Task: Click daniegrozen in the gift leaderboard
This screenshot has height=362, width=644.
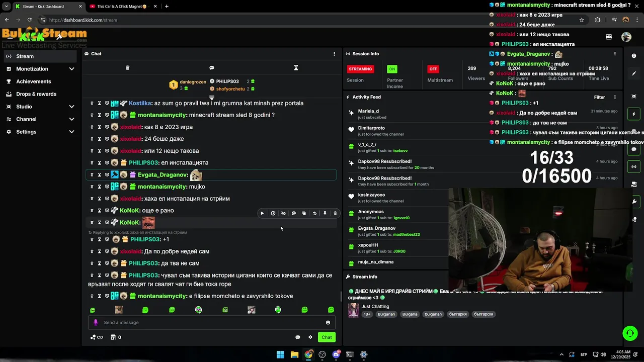Action: [193, 82]
